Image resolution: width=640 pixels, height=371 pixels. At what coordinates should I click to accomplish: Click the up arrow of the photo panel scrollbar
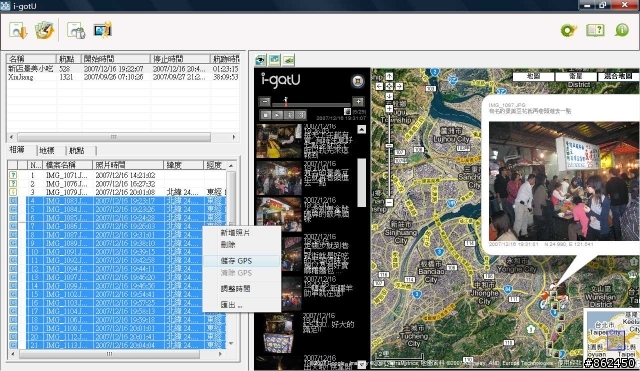point(362,129)
